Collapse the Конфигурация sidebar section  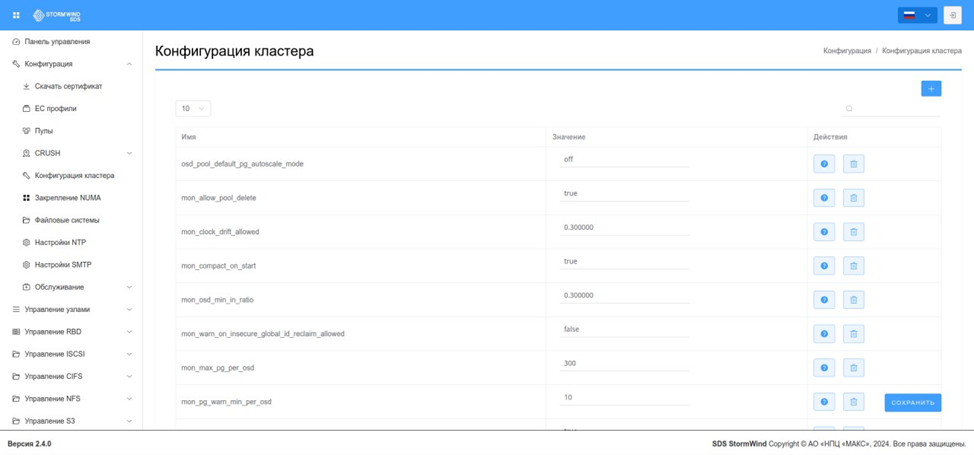[129, 64]
